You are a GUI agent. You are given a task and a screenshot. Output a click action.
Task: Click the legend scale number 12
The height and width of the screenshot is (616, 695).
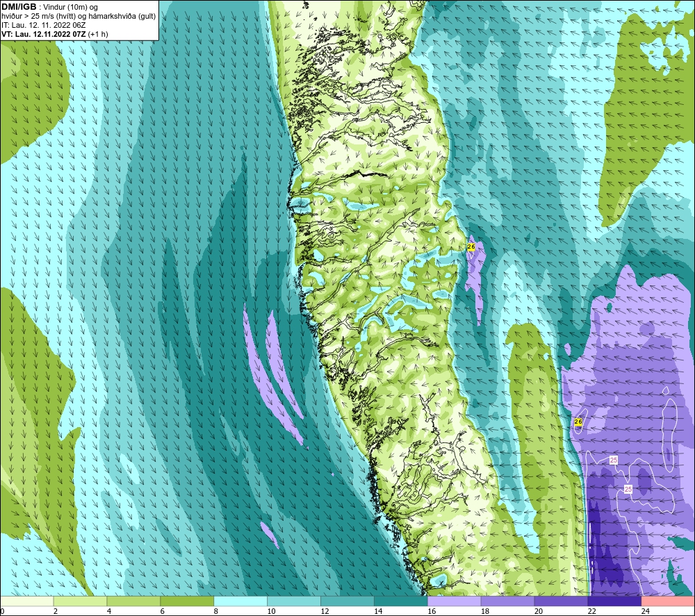(325, 611)
